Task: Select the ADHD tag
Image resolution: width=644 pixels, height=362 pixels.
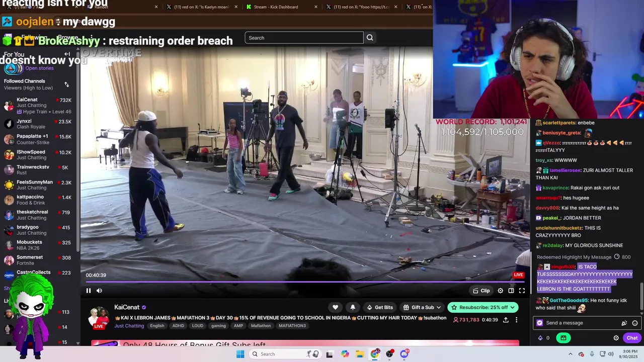Action: [x=178, y=326]
